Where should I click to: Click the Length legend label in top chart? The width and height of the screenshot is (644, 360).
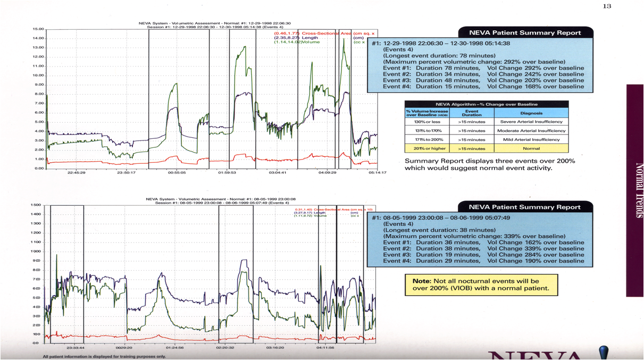tap(296, 38)
